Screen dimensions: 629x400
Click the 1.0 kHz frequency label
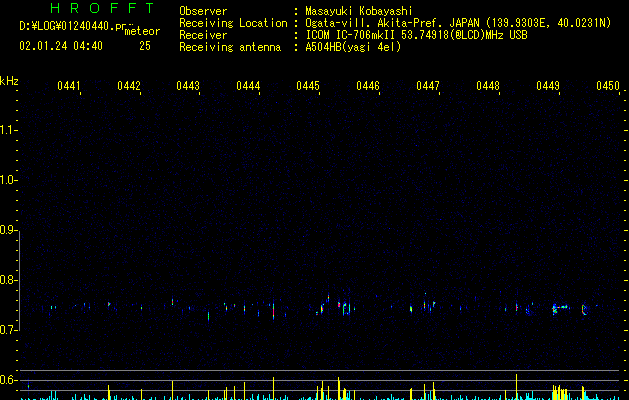pyautogui.click(x=8, y=180)
